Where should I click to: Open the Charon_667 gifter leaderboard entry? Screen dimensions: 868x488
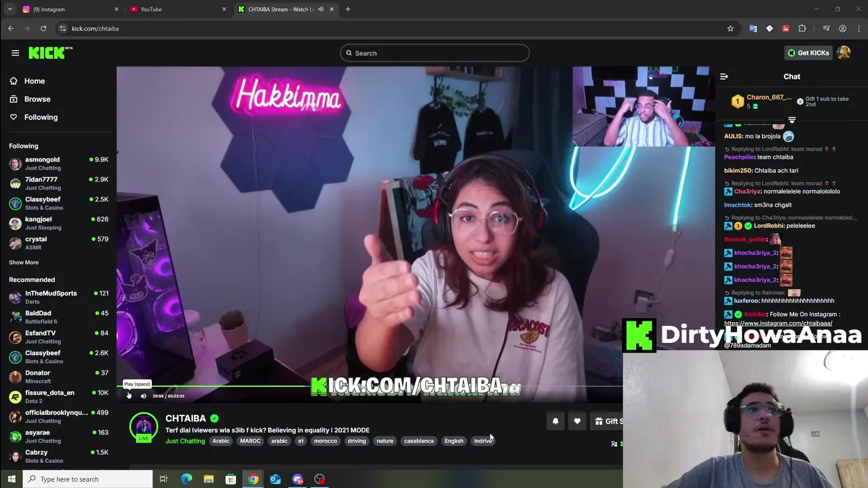762,101
